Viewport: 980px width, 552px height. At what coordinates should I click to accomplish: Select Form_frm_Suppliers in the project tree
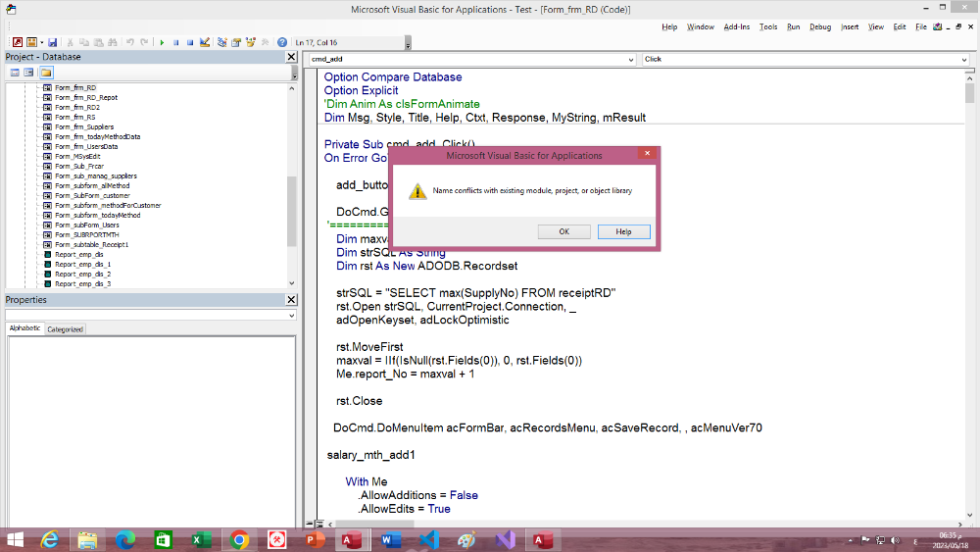point(84,126)
